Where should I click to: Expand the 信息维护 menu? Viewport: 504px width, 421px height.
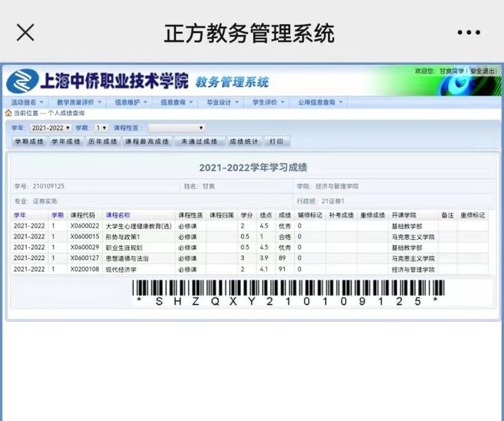[131, 103]
